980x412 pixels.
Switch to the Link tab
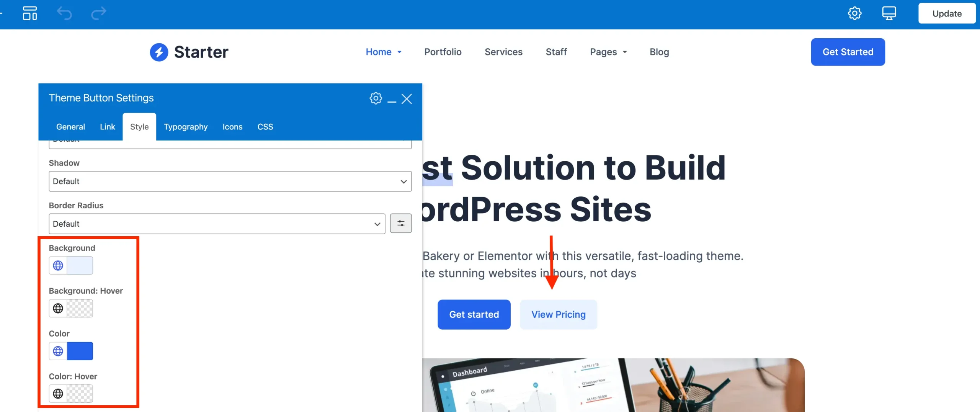click(107, 127)
